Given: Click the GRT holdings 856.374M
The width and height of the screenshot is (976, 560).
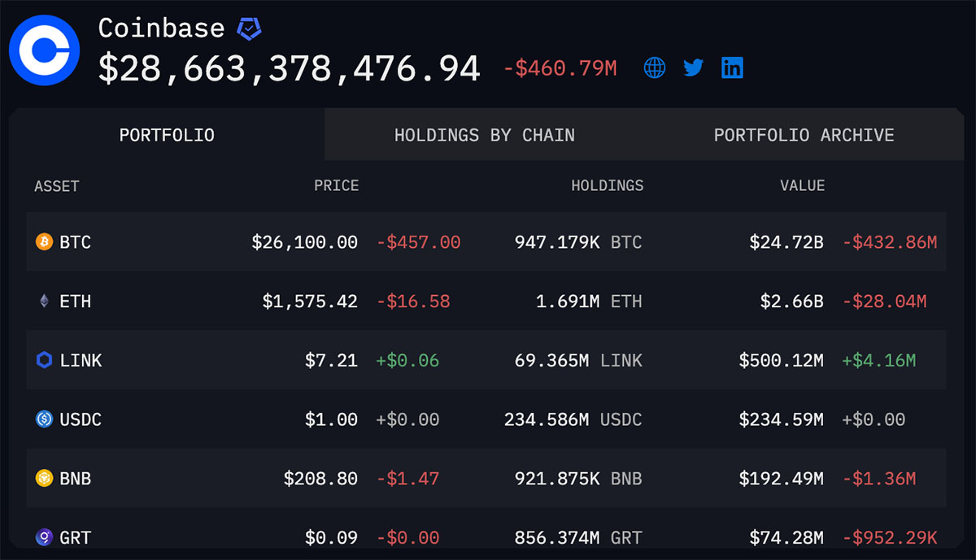Looking at the screenshot, I should coord(557,537).
